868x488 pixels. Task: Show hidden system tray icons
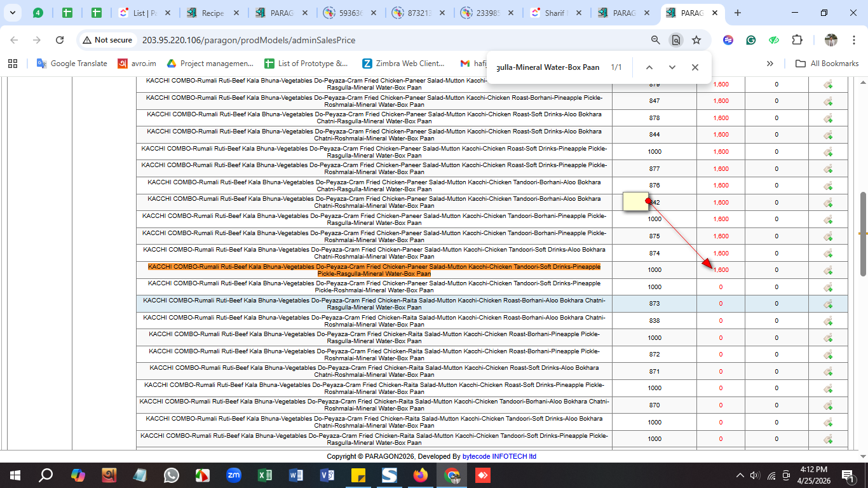(740, 475)
